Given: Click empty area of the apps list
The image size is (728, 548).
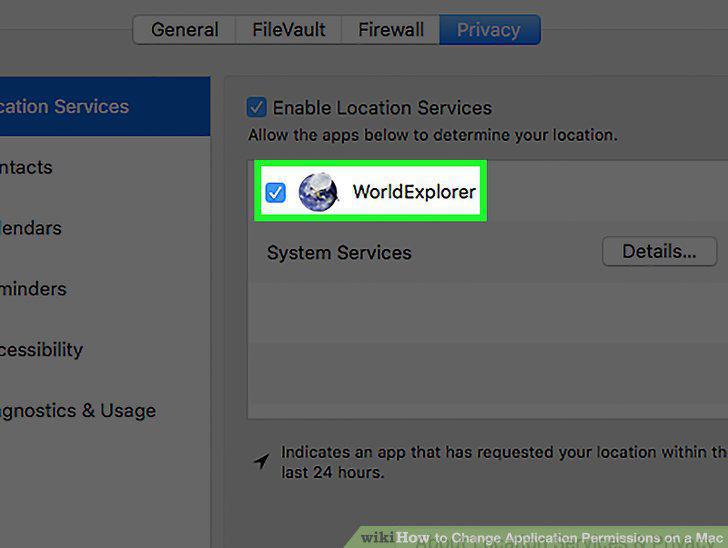Looking at the screenshot, I should (488, 351).
